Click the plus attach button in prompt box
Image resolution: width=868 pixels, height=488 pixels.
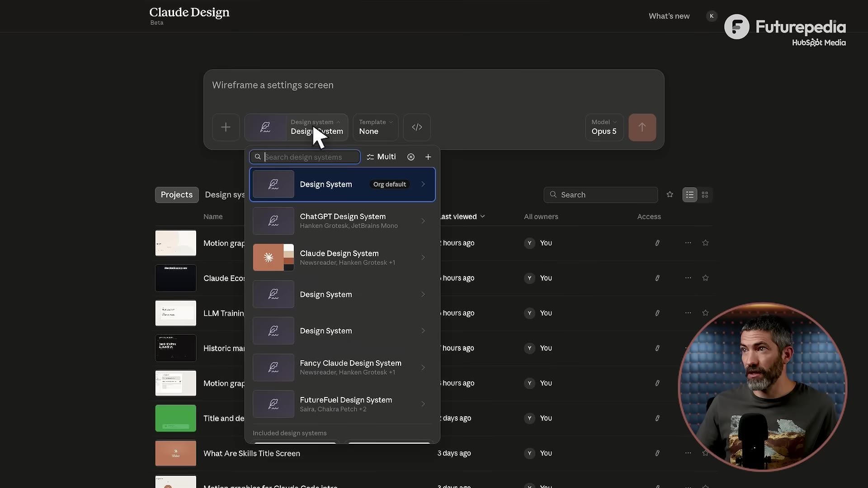click(x=226, y=127)
